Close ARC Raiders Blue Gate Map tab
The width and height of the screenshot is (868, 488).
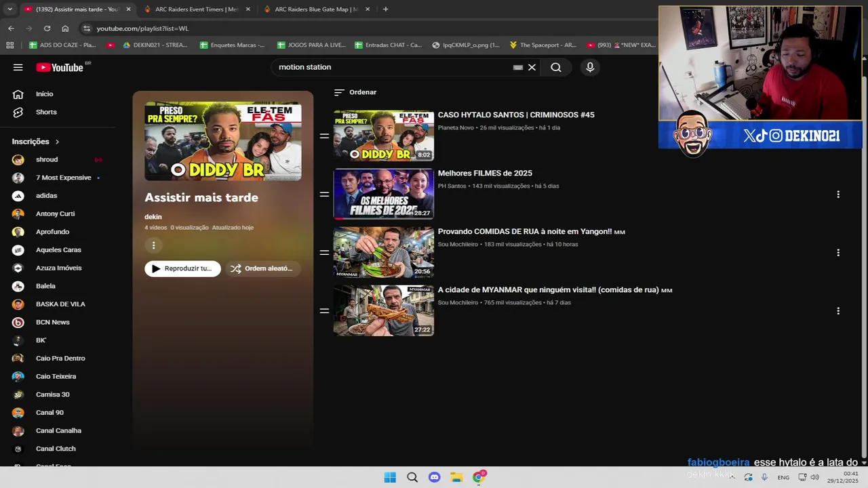click(368, 9)
